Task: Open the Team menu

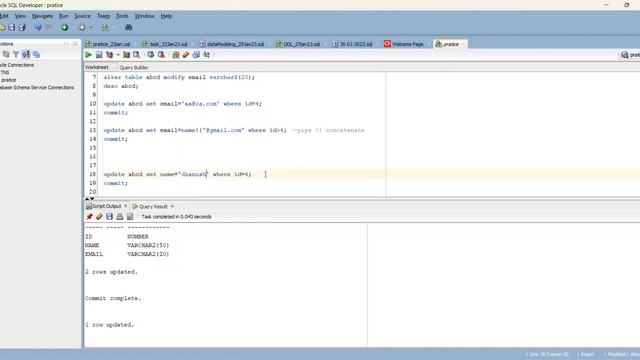Action: point(103,16)
